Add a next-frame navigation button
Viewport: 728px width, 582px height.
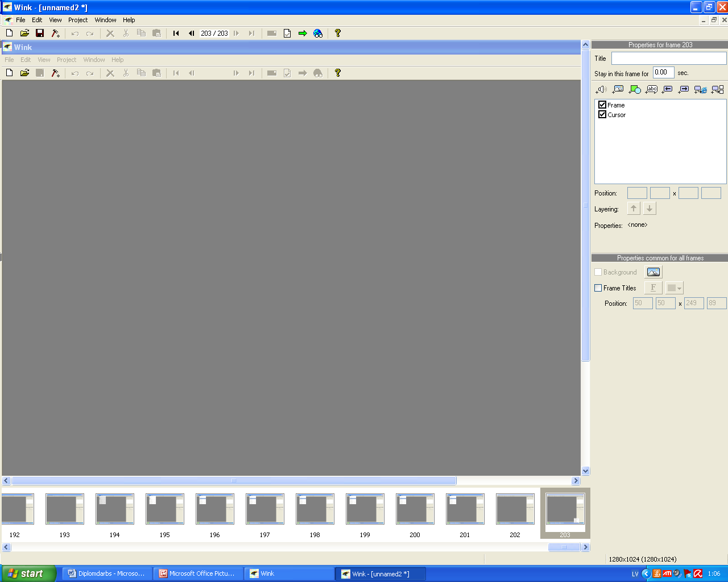click(684, 89)
